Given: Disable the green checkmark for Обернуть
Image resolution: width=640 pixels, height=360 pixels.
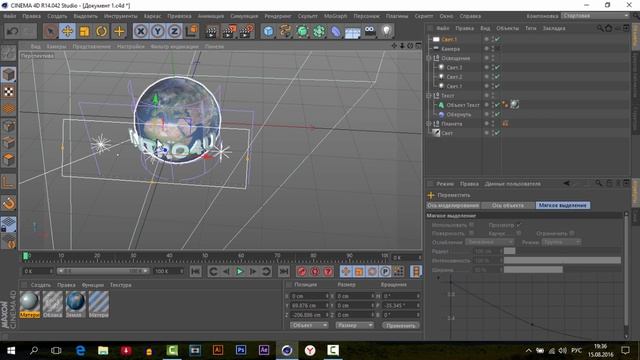Looking at the screenshot, I should 498,114.
